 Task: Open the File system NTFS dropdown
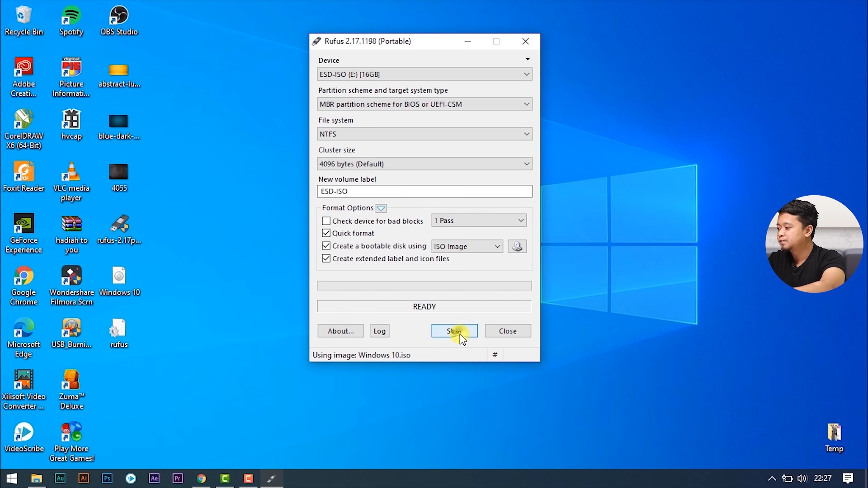(425, 134)
